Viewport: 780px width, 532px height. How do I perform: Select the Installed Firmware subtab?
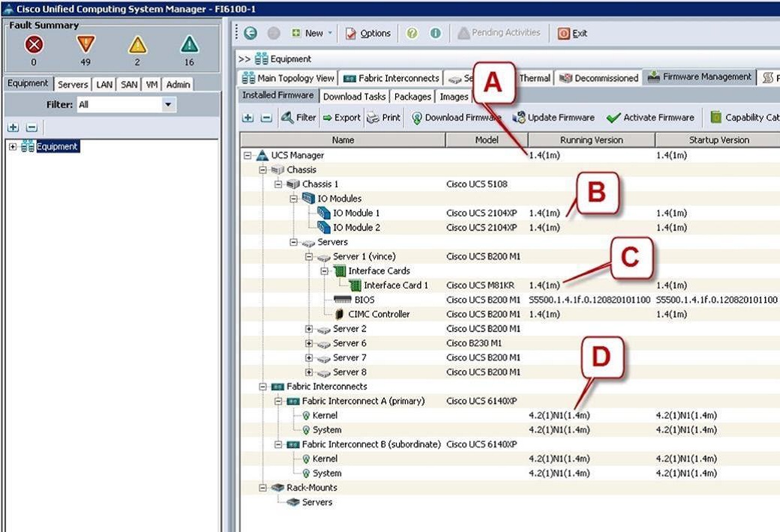click(x=277, y=95)
